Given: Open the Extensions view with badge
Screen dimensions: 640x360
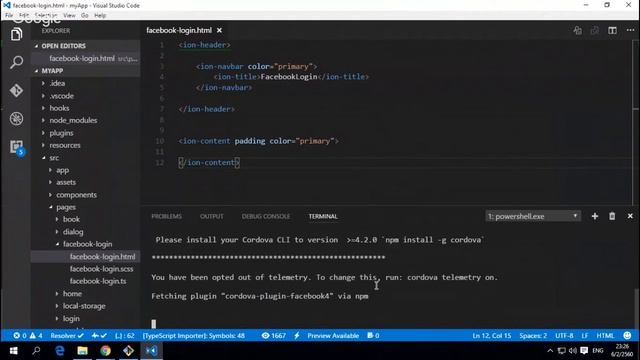Looking at the screenshot, I should [17, 147].
